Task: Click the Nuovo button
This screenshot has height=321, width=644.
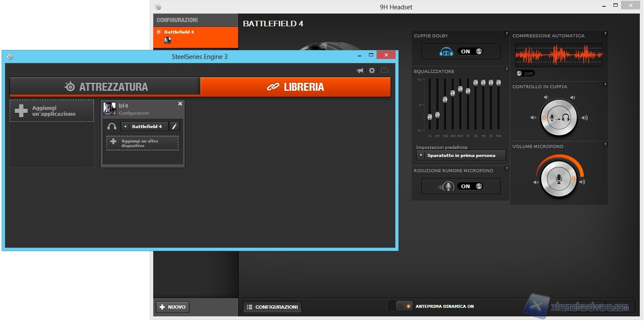Action: click(172, 307)
